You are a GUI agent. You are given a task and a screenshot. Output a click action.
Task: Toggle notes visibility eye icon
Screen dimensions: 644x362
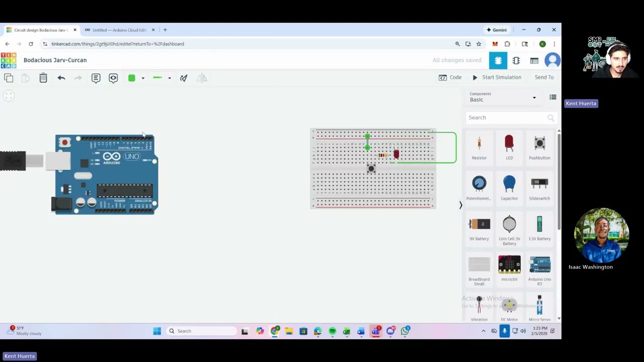[113, 78]
